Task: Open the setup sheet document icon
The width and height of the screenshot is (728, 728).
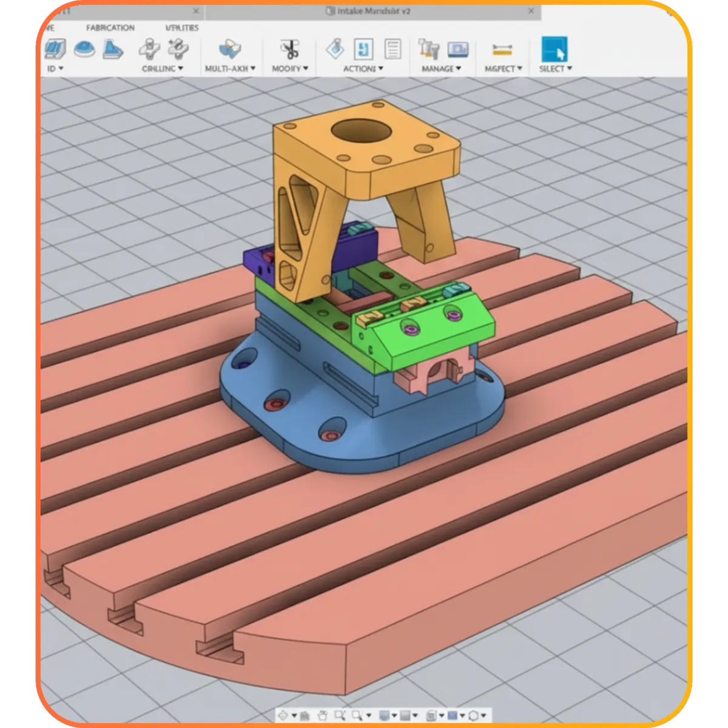Action: coord(393,49)
